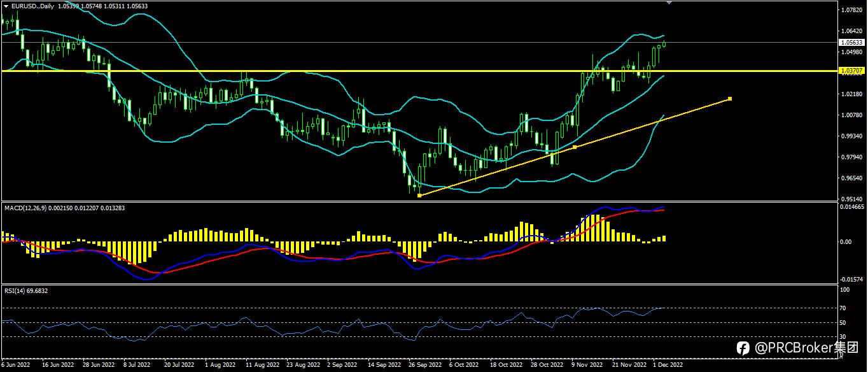
Task: Click the small triangle before EURUSD.,Daily title
Action: [x=6, y=6]
